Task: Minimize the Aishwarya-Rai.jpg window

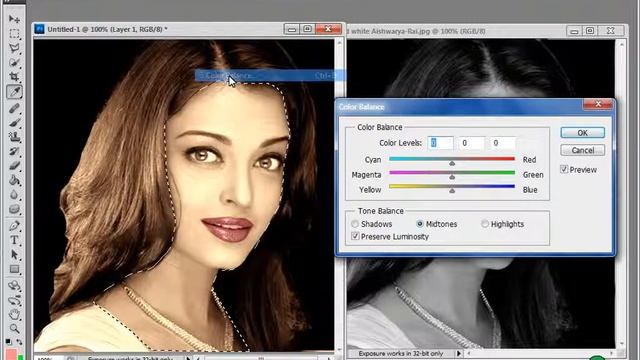Action: pyautogui.click(x=574, y=31)
